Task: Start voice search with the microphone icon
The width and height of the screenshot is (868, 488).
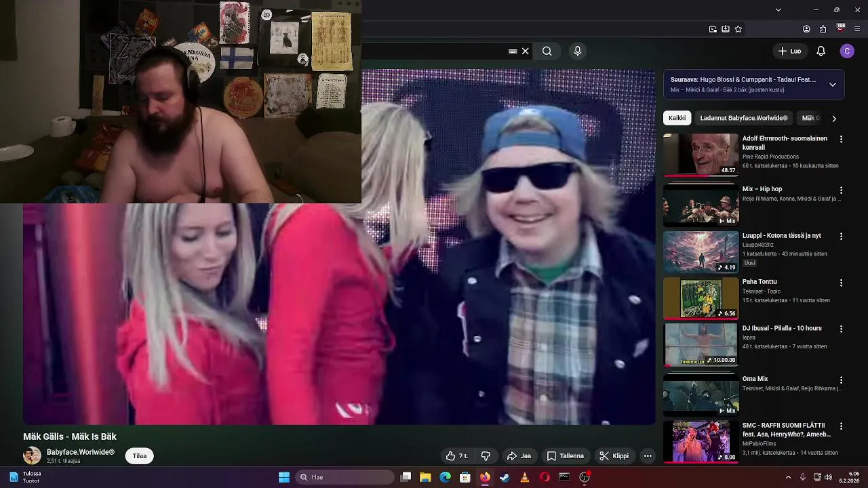Action: [x=578, y=51]
